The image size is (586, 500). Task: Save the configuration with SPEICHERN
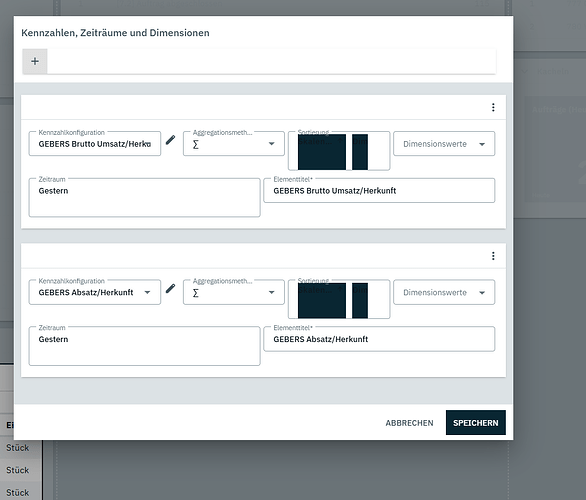pos(475,423)
